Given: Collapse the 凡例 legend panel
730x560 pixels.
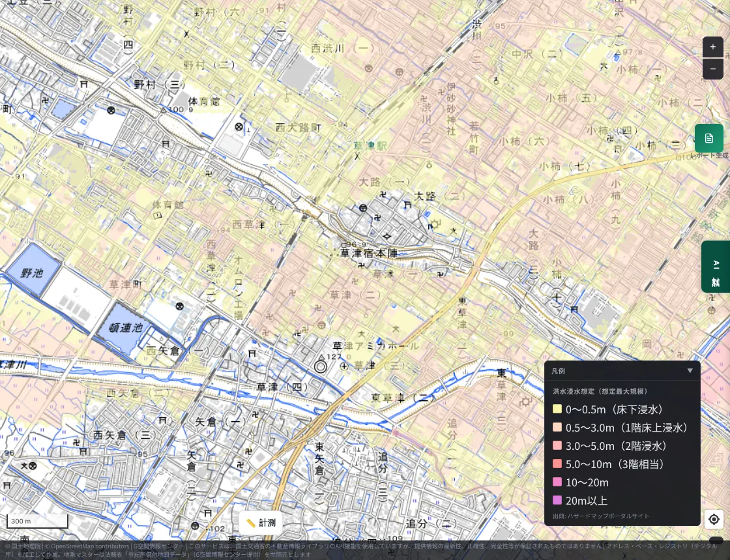Looking at the screenshot, I should (x=690, y=371).
